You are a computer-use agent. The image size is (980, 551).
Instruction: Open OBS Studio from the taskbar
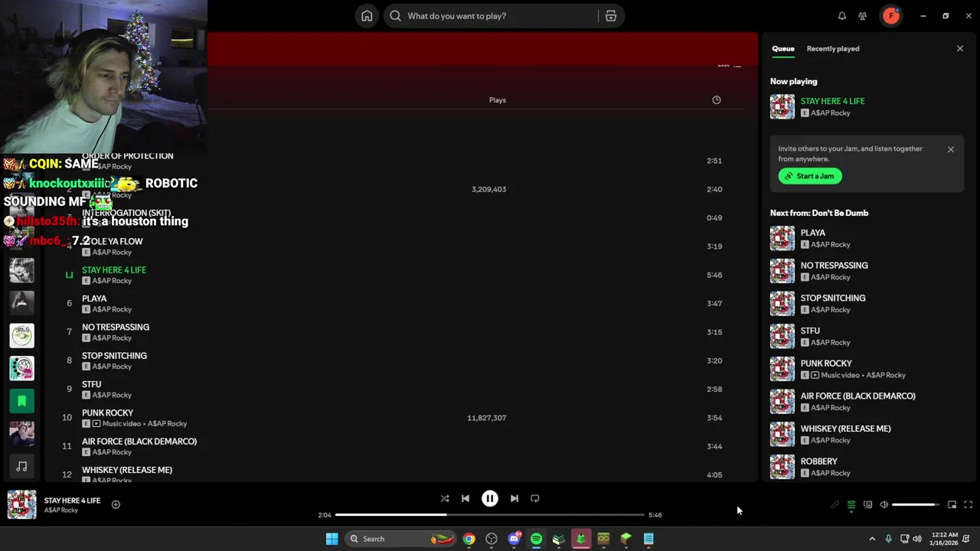tap(492, 539)
